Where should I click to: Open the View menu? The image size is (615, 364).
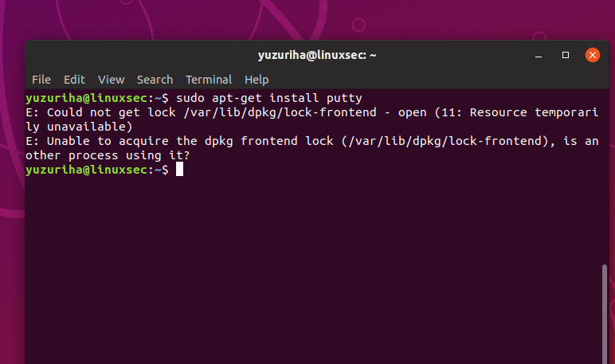click(111, 80)
